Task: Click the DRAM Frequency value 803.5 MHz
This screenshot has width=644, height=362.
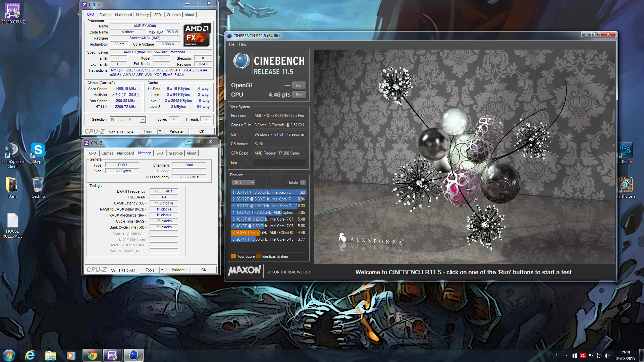Action: click(x=164, y=191)
